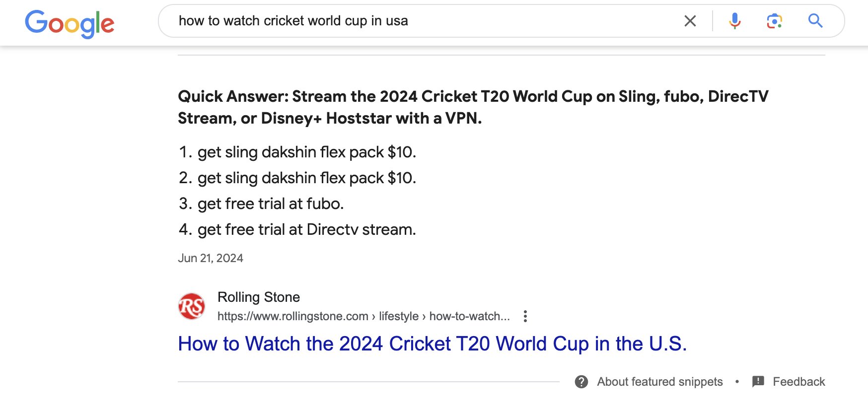
Task: Open Google Lens image search
Action: (774, 21)
